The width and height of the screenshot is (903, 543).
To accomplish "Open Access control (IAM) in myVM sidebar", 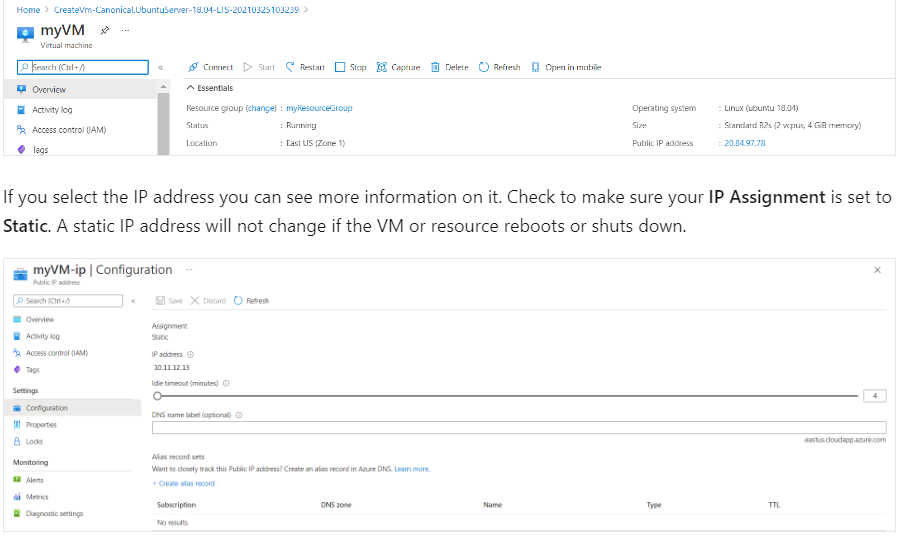I will (x=69, y=130).
